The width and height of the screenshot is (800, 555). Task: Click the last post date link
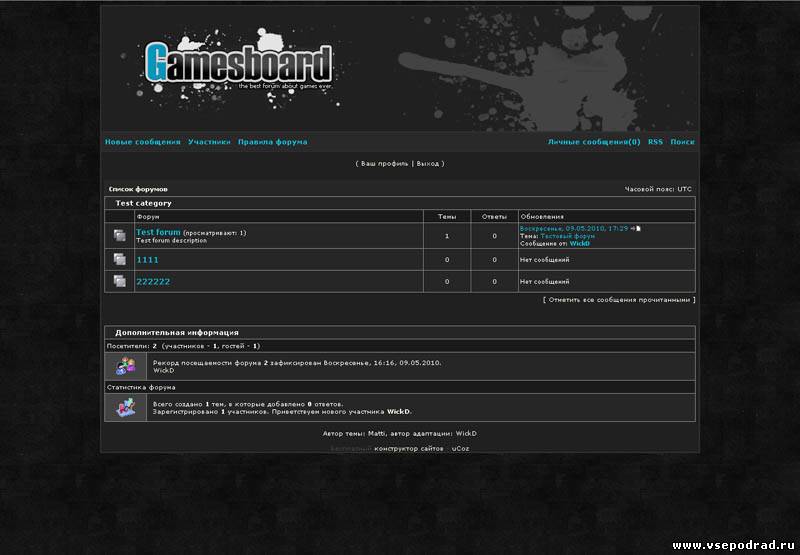tap(574, 229)
